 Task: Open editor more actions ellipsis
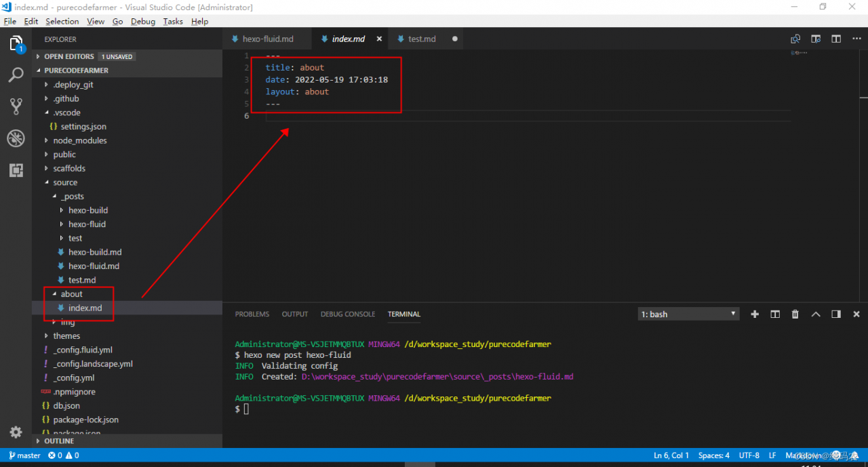click(856, 39)
